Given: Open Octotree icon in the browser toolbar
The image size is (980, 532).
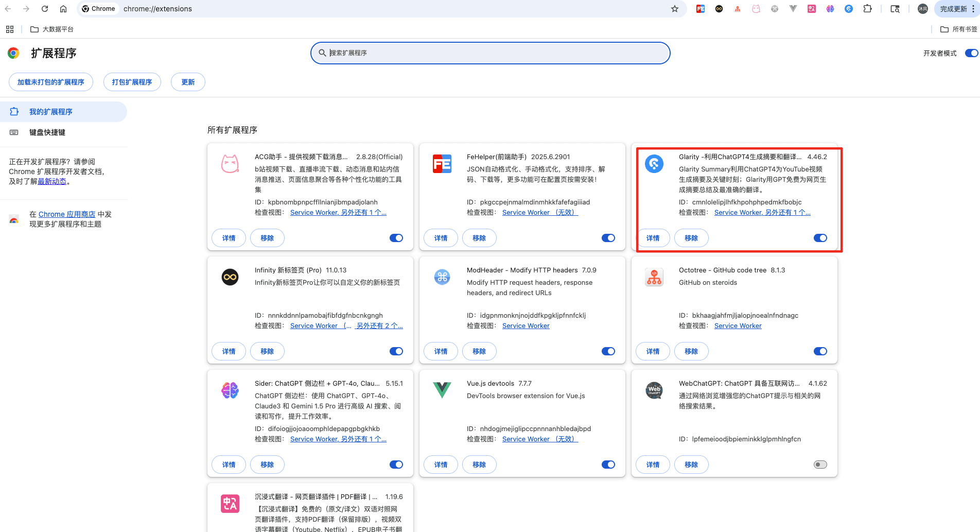Looking at the screenshot, I should pyautogui.click(x=738, y=9).
